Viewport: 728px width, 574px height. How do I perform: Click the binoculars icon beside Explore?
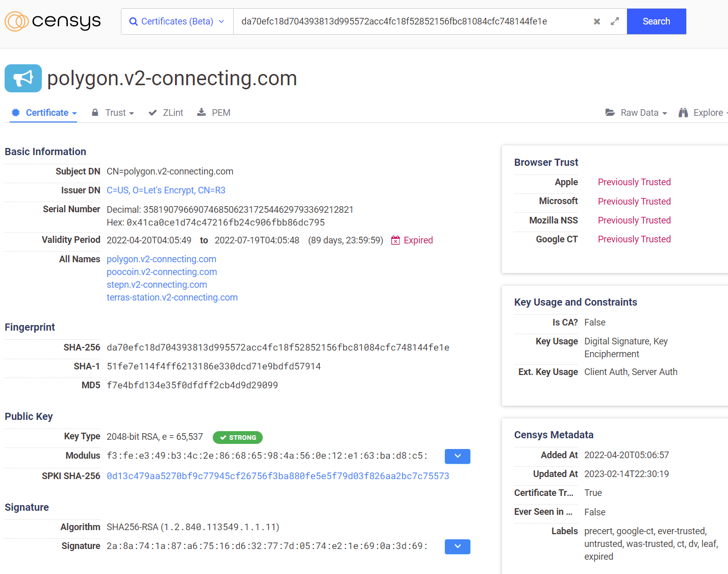coord(683,113)
